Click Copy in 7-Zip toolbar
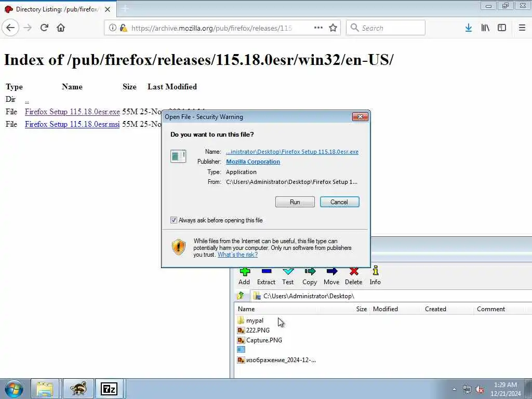This screenshot has height=399, width=532. coord(310,276)
